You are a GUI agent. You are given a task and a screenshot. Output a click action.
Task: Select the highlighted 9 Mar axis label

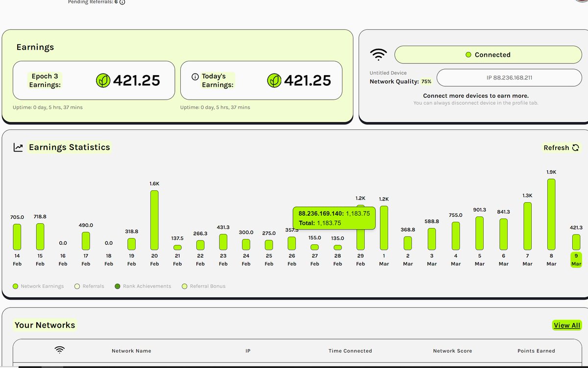coord(575,261)
